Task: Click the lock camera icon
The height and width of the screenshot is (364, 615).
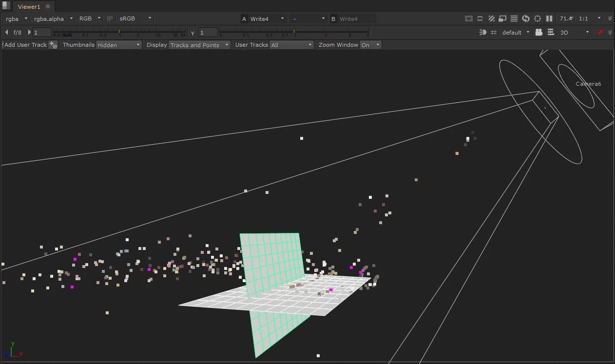Action: click(x=538, y=32)
